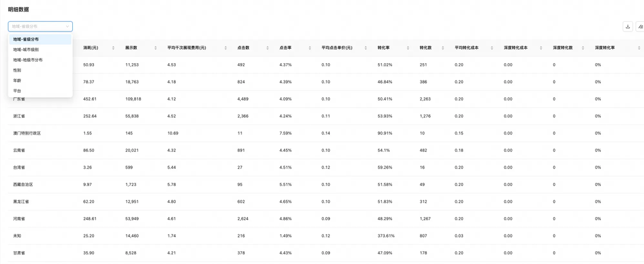Click sort arrows for 平均千次展现费用(元)

click(x=225, y=48)
